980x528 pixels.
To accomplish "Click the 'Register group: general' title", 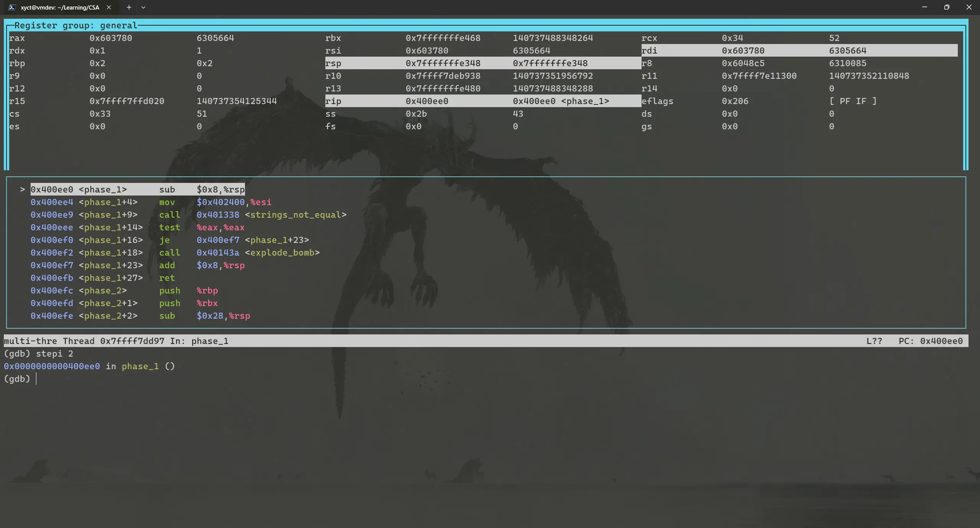I will pos(76,25).
